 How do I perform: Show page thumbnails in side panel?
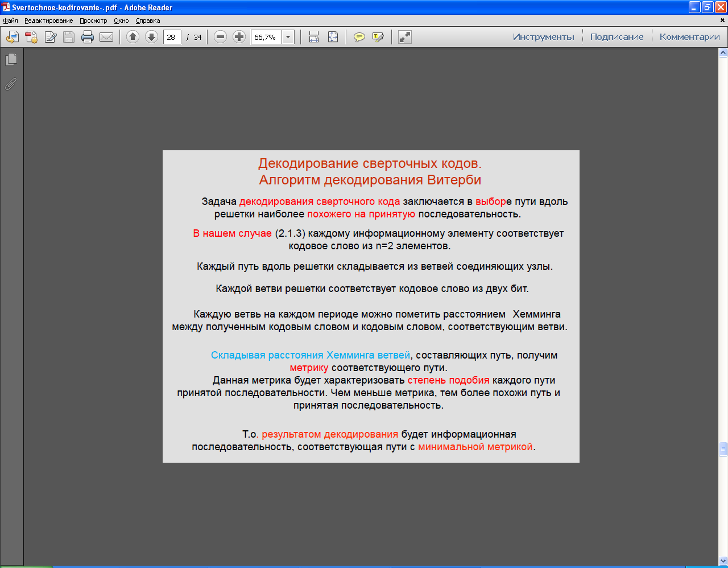coord(11,59)
